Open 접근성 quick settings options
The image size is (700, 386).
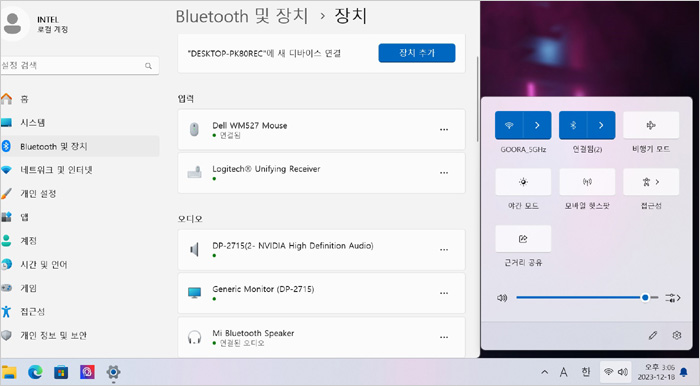(x=651, y=182)
